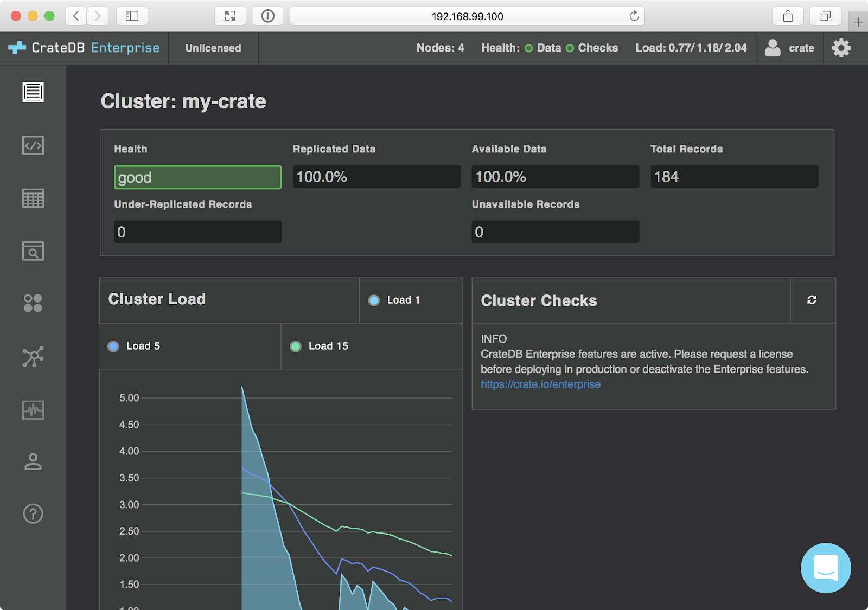Click the browser address bar

pyautogui.click(x=467, y=16)
